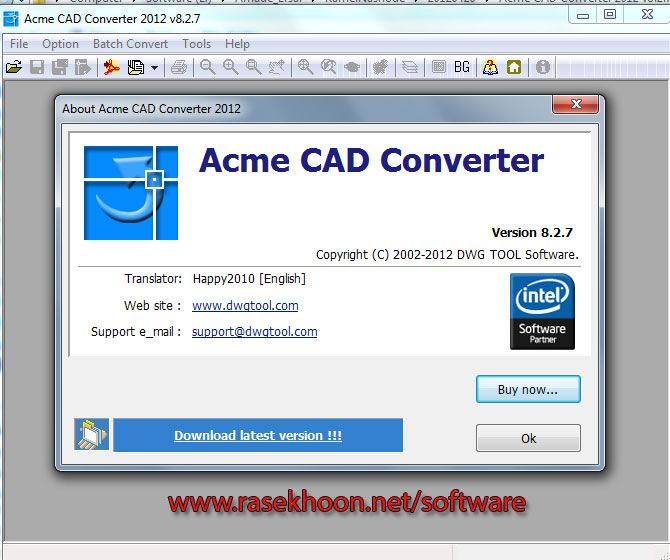Image resolution: width=670 pixels, height=560 pixels.
Task: Maximize the Acme CAD Converter main window
Action: pos(610,15)
